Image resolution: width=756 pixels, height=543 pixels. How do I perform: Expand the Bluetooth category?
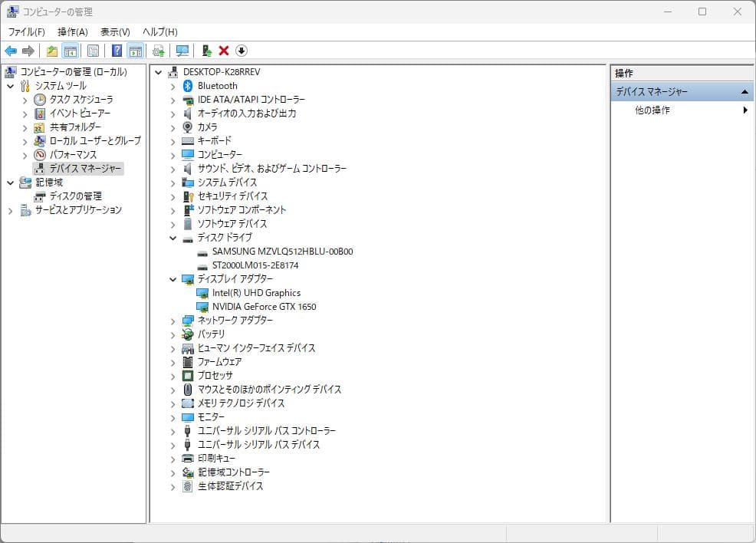[172, 85]
